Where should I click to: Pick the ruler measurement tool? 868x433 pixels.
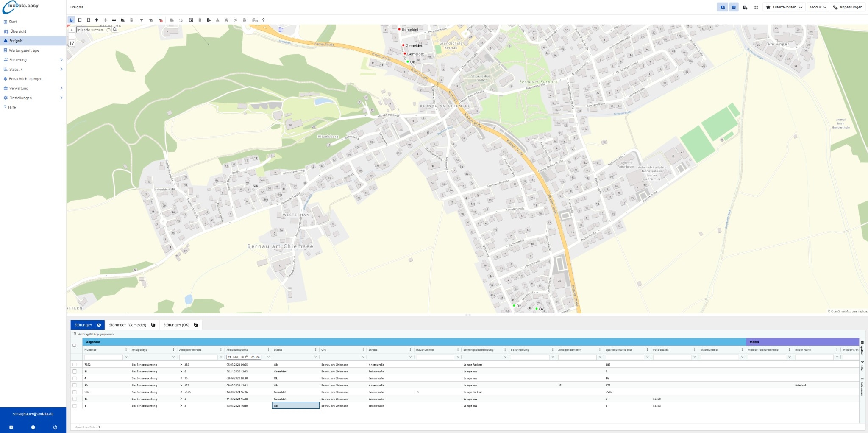click(114, 20)
